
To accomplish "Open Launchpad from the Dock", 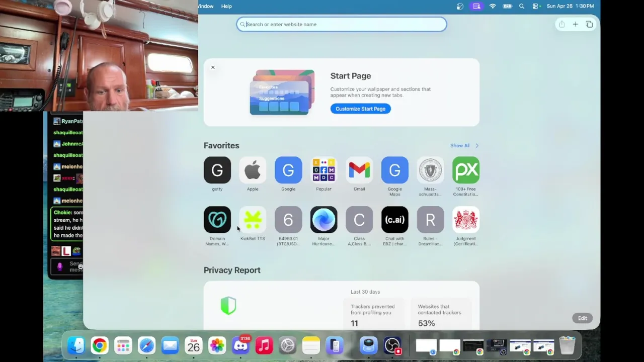I will click(x=123, y=345).
